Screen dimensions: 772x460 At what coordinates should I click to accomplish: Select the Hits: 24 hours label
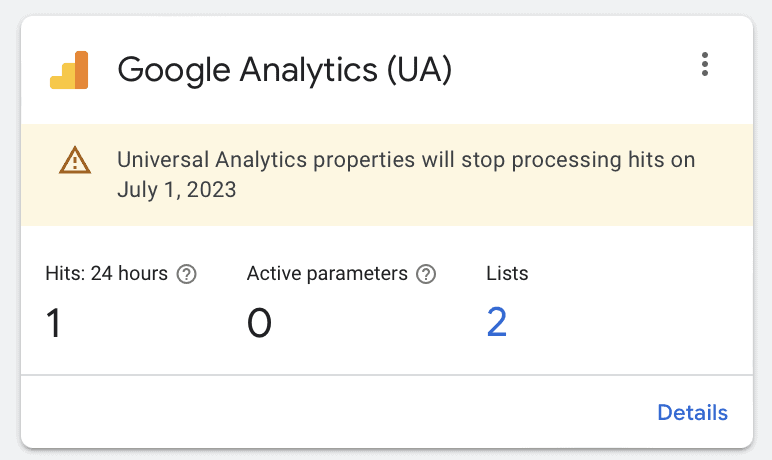click(106, 273)
